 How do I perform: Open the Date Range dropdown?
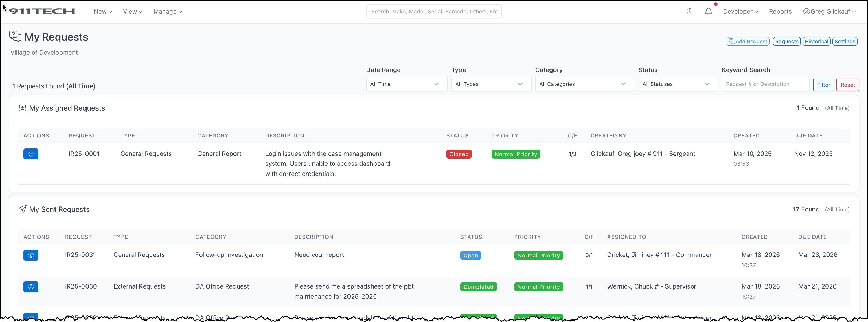(407, 84)
